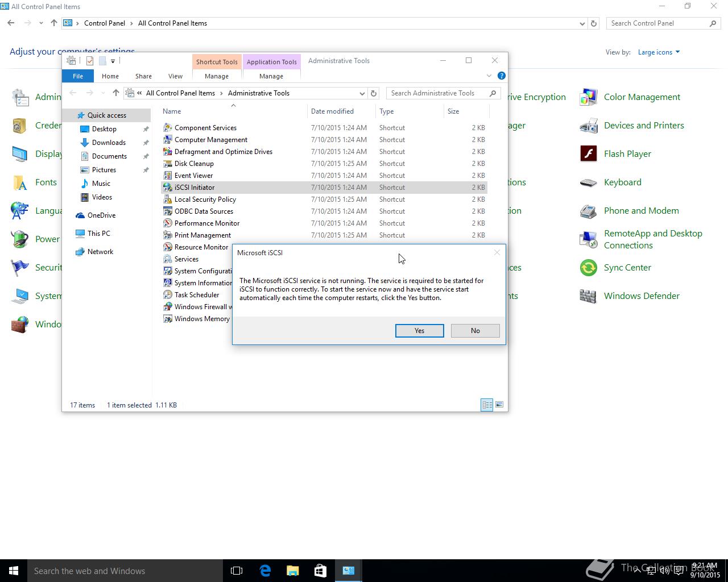Select Print Management icon
The height and width of the screenshot is (582, 728).
pyautogui.click(x=168, y=235)
